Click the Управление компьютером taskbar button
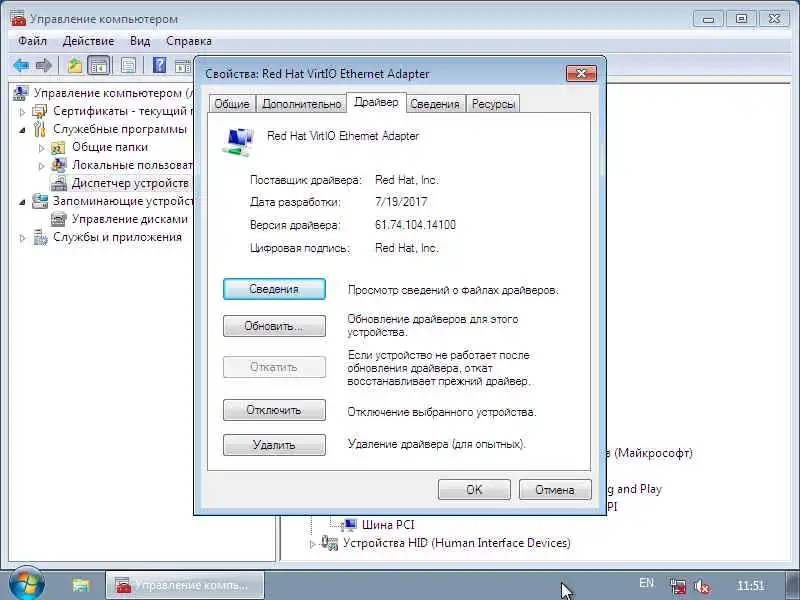Viewport: 800px width, 600px height. pyautogui.click(x=185, y=585)
